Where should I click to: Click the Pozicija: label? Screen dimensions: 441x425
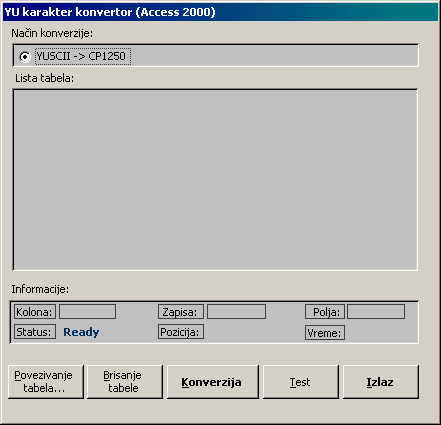(x=181, y=332)
